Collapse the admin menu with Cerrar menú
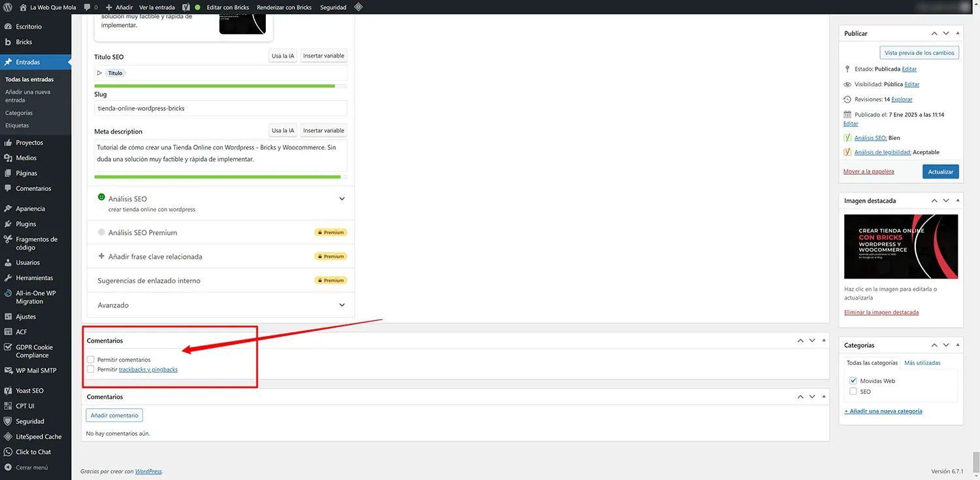Screen dimensions: 980x480 pos(31,468)
